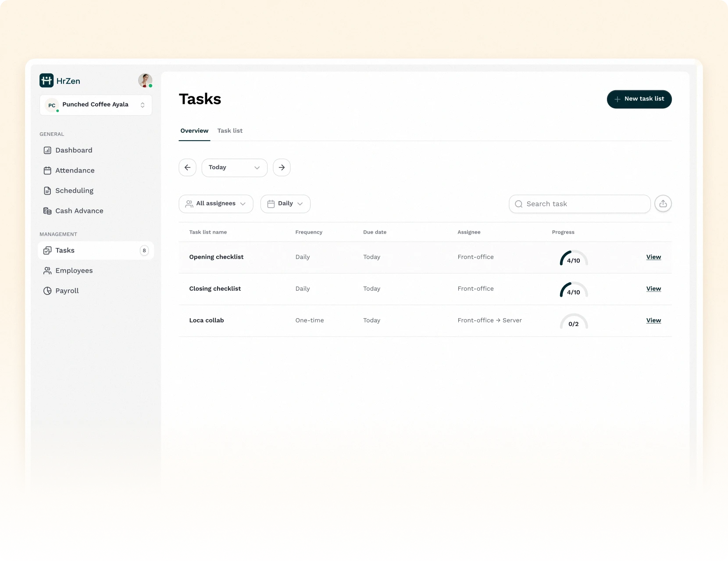The image size is (728, 561).
Task: Open Payroll from the sidebar
Action: 67,291
